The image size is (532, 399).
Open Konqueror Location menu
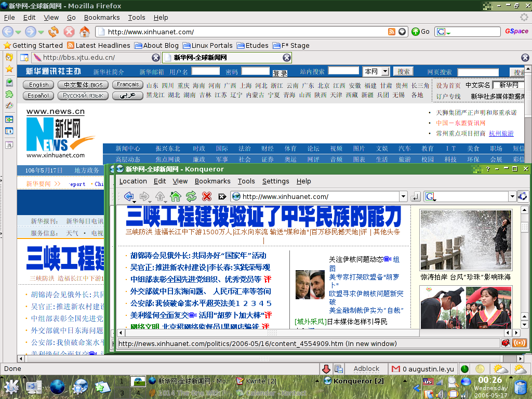point(133,181)
